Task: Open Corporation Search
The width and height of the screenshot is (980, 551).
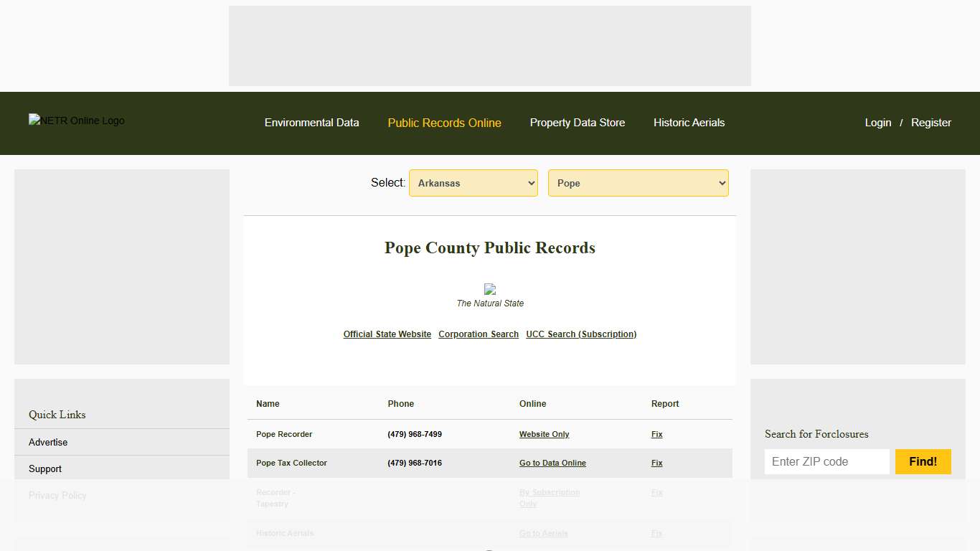Action: point(478,334)
